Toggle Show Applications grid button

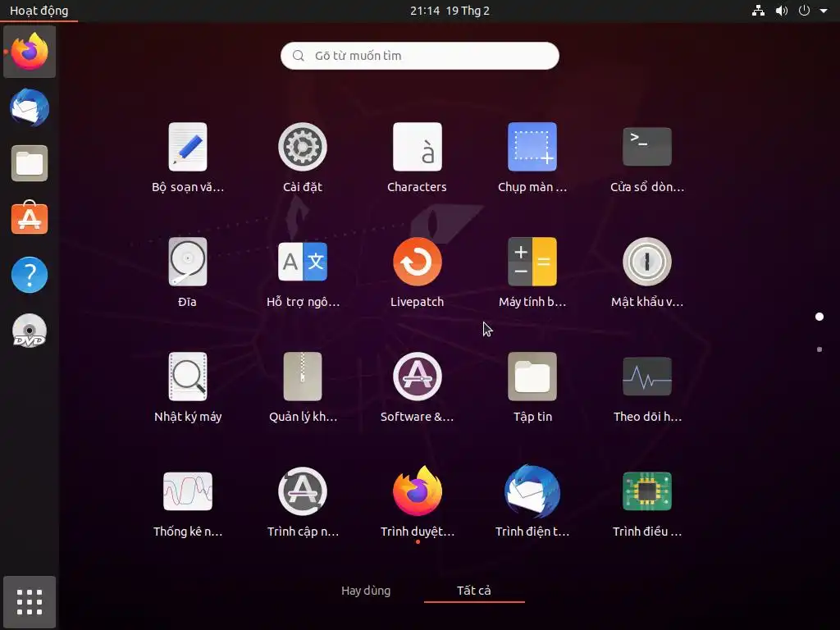(30, 602)
